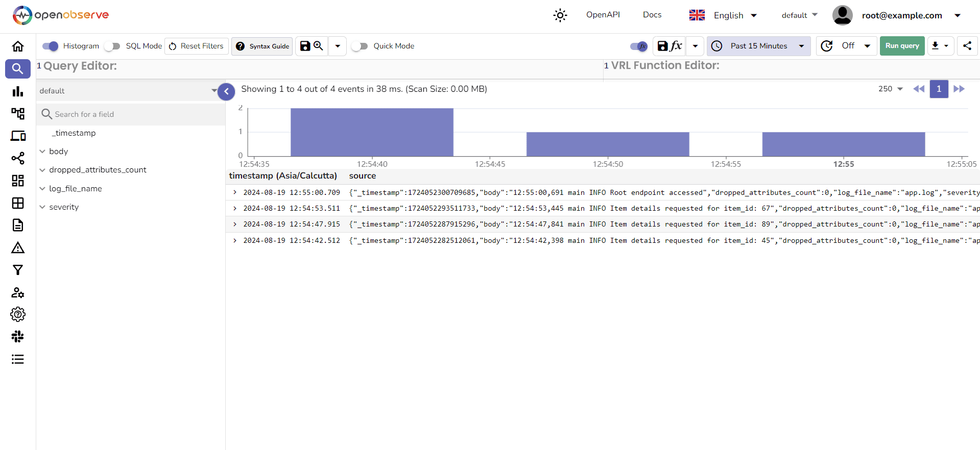
Task: Open the Pipelines funnel icon in sidebar
Action: [18, 270]
